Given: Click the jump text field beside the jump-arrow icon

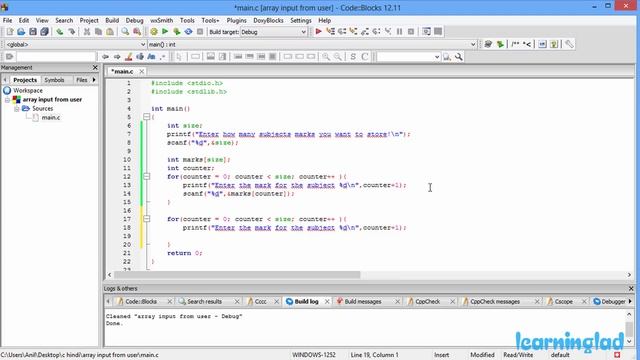Looking at the screenshot, I should coord(56,57).
